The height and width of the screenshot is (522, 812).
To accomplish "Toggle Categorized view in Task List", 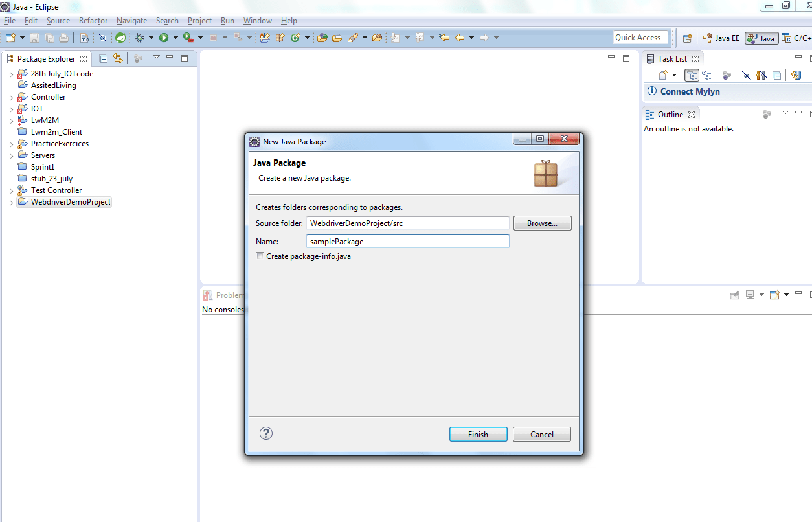I will click(x=692, y=75).
